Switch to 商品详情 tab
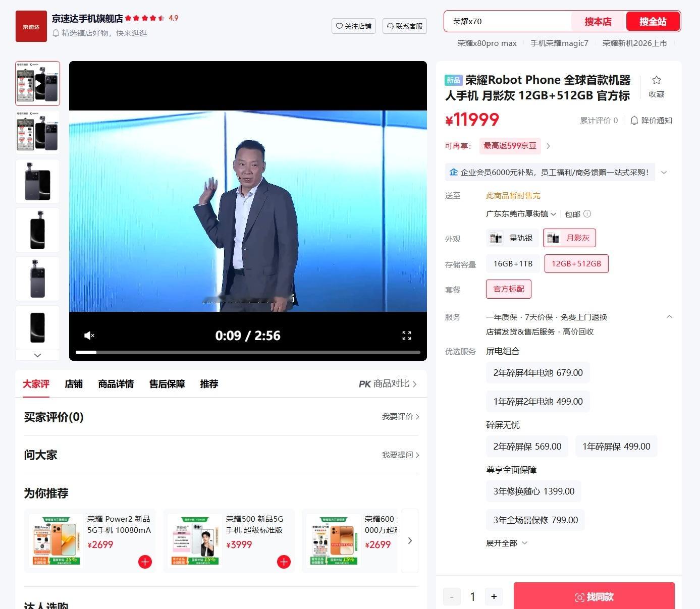Screen dimensions: 700x609 point(116,384)
